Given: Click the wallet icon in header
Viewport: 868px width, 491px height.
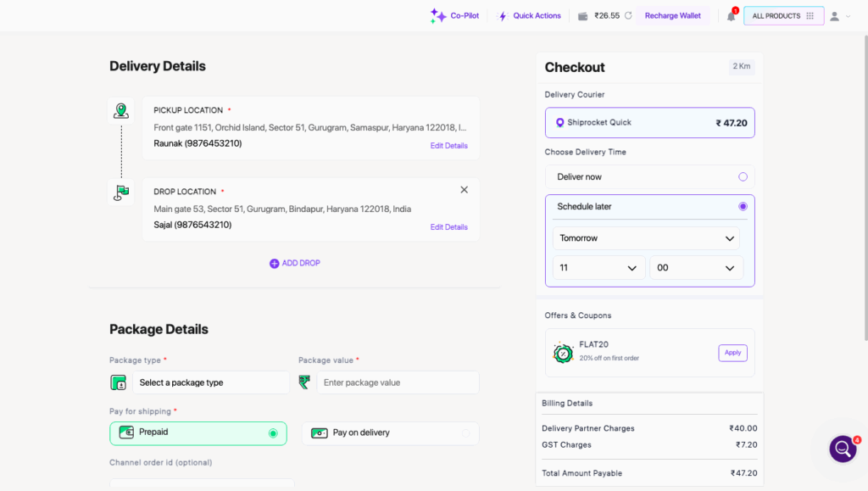Looking at the screenshot, I should click(x=583, y=16).
